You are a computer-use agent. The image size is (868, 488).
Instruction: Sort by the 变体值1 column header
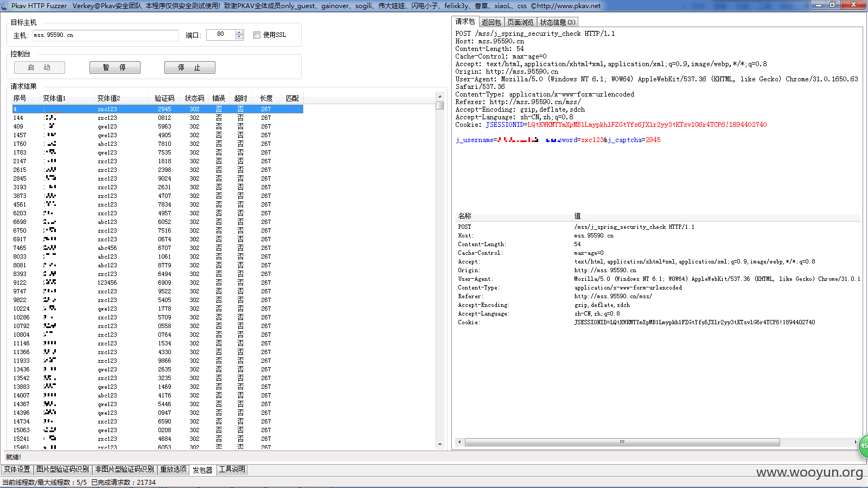coord(68,98)
